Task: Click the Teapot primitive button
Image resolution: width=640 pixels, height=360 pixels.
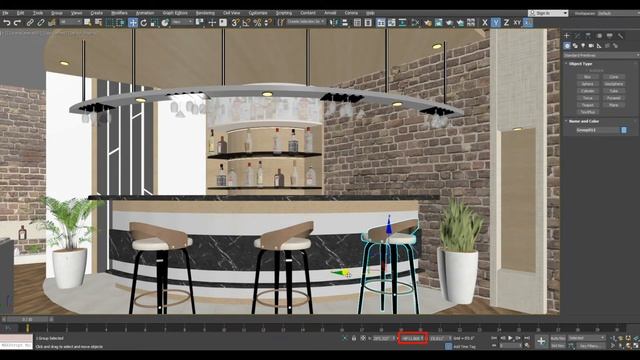Action: 587,105
